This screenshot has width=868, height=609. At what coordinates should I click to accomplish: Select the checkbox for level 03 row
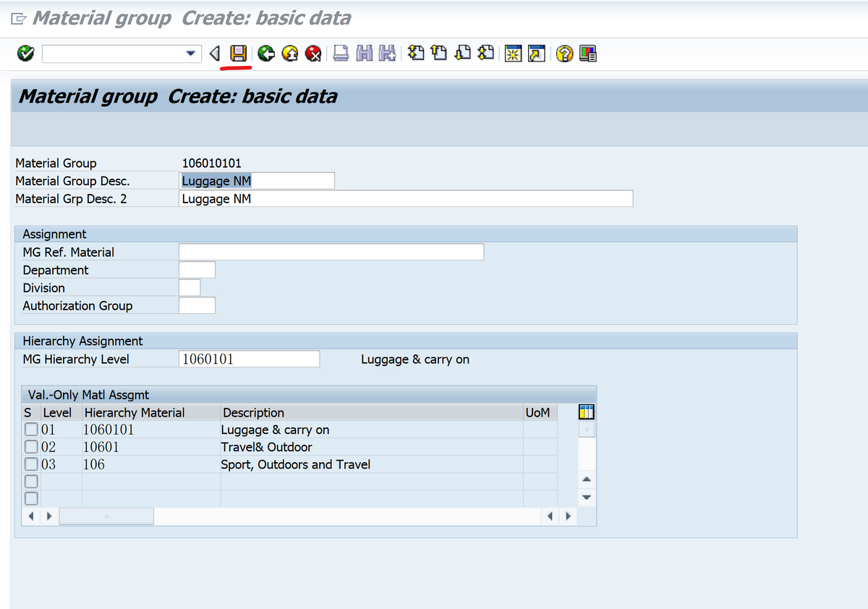31,464
